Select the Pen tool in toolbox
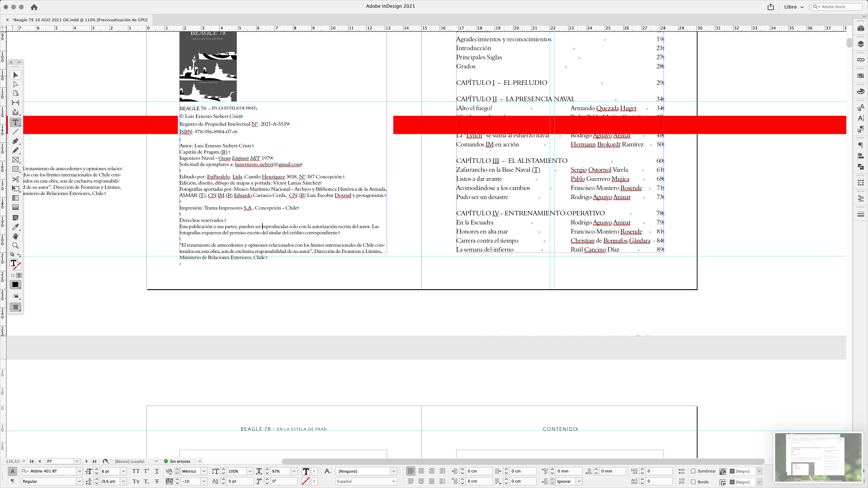This screenshot has height=488, width=868. [x=15, y=141]
